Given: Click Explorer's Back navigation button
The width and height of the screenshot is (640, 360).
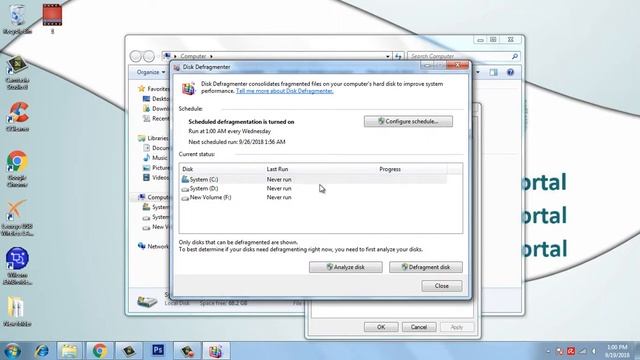Looking at the screenshot, I should [136, 56].
